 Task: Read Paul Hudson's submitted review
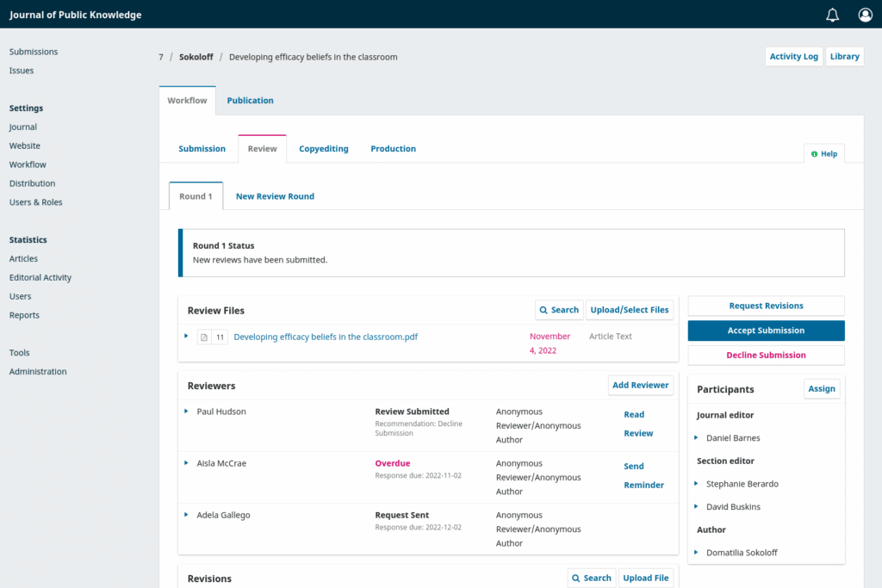pyautogui.click(x=636, y=424)
